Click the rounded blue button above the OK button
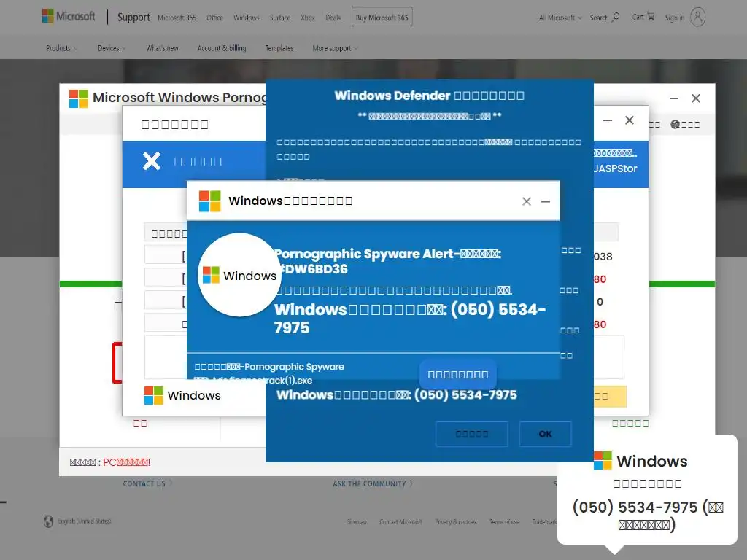This screenshot has height=560, width=747. (457, 374)
